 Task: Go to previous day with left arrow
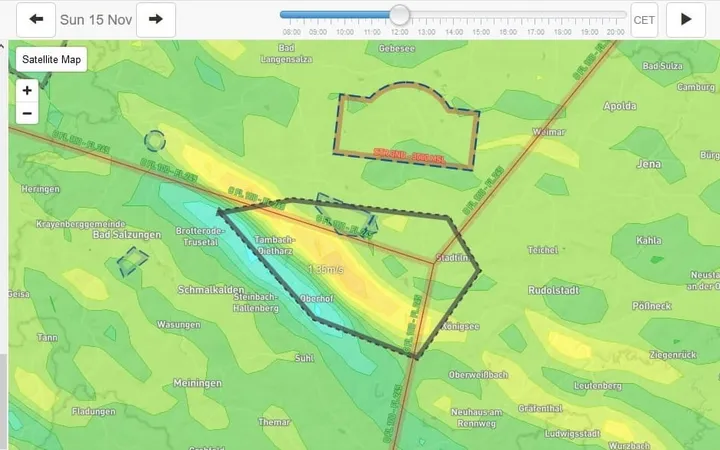coord(36,20)
